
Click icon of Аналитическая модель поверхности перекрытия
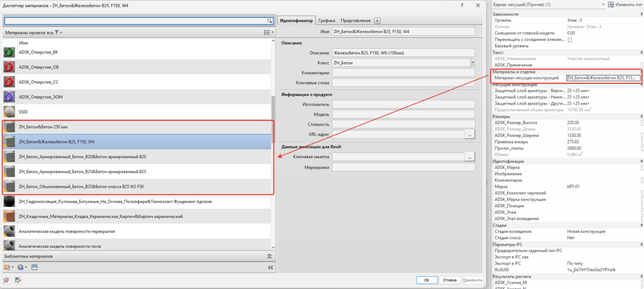click(9, 231)
